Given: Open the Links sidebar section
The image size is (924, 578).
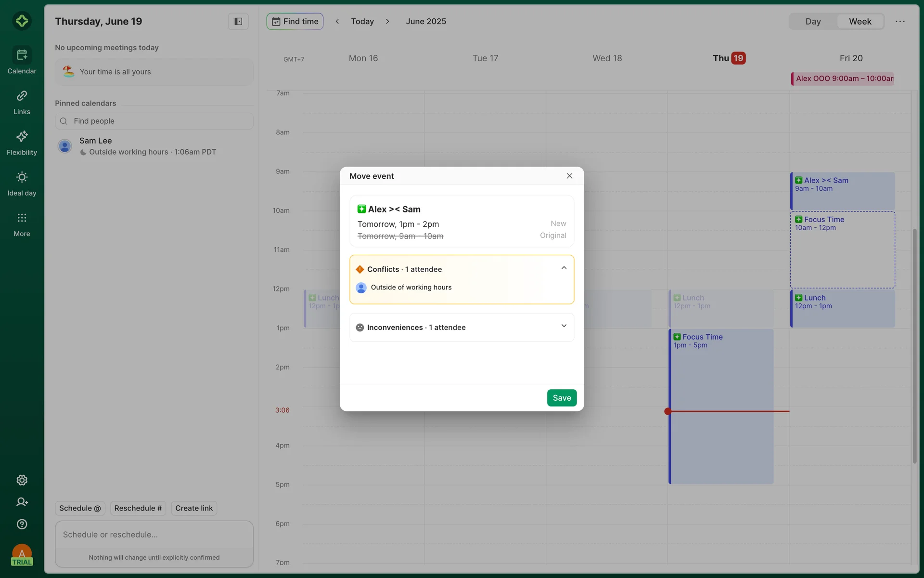Looking at the screenshot, I should point(22,102).
